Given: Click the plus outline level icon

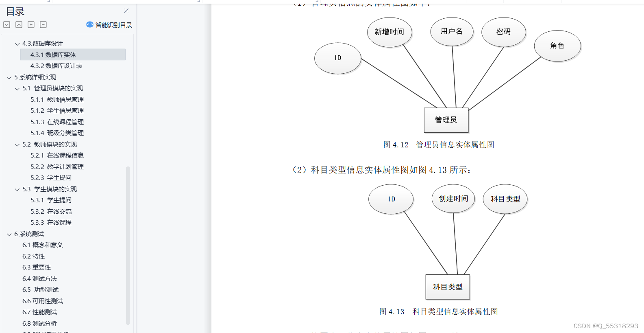Looking at the screenshot, I should pos(31,25).
